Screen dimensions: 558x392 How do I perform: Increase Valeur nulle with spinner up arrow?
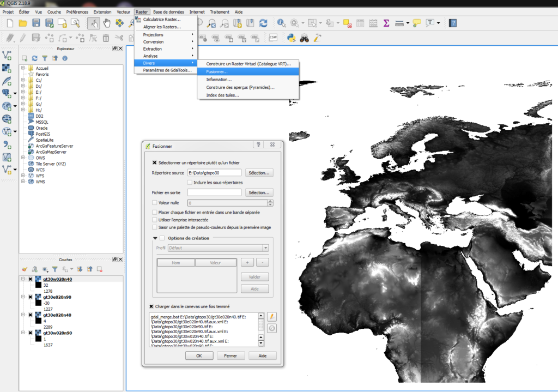click(270, 201)
